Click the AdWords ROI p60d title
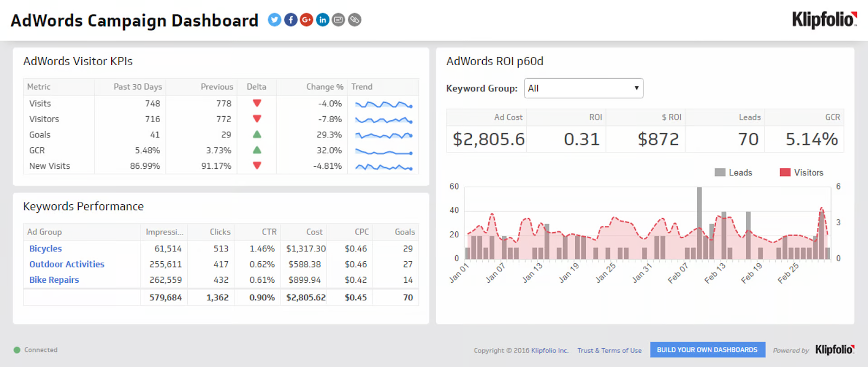The width and height of the screenshot is (868, 367). [495, 61]
